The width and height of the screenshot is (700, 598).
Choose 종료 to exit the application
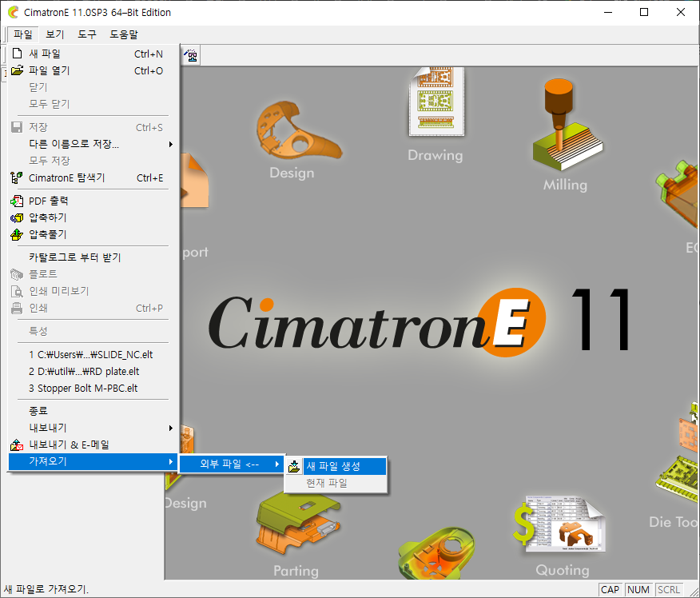coord(93,411)
